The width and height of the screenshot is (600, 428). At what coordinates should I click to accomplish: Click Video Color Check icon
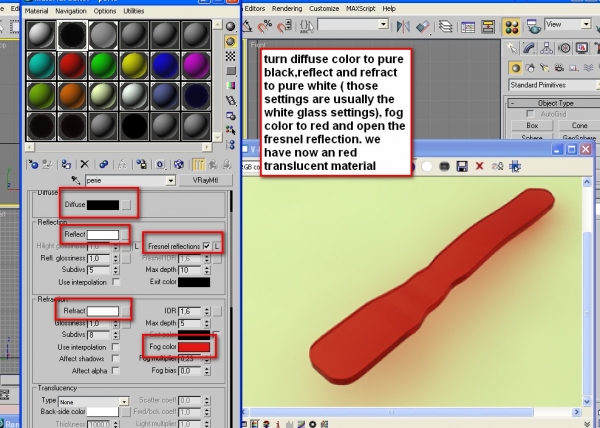[x=230, y=86]
